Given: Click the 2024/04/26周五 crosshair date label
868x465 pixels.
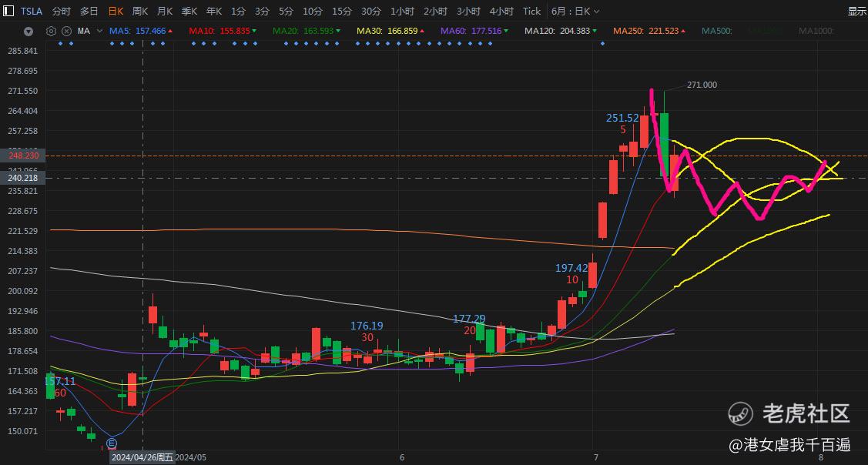Looking at the screenshot, I should pyautogui.click(x=142, y=458).
